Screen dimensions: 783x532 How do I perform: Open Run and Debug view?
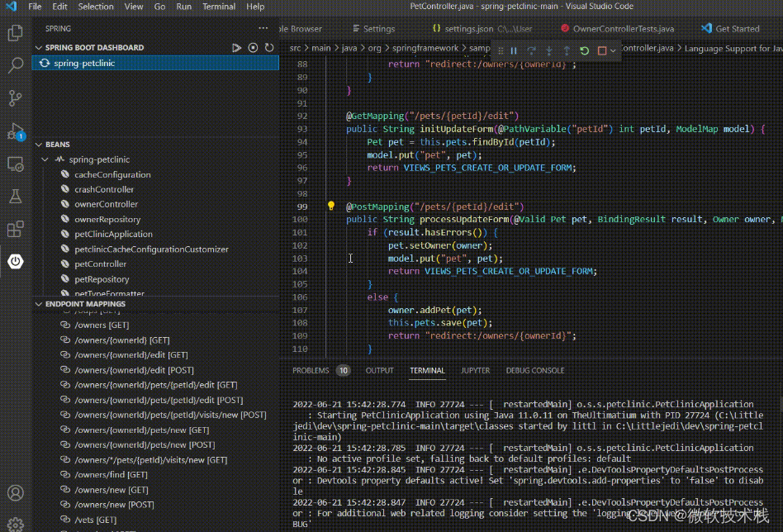[15, 131]
